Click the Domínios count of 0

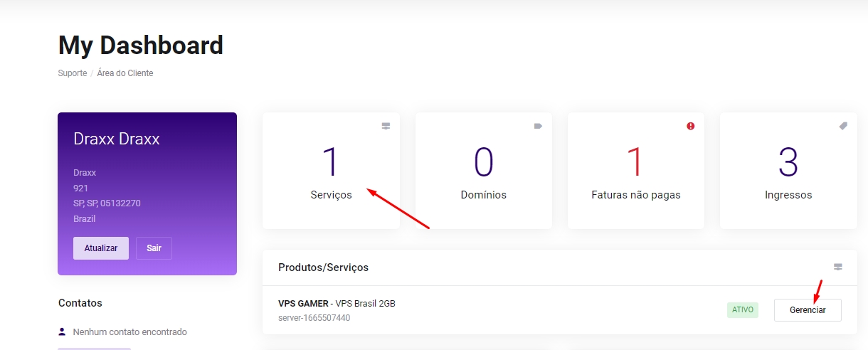(x=483, y=162)
